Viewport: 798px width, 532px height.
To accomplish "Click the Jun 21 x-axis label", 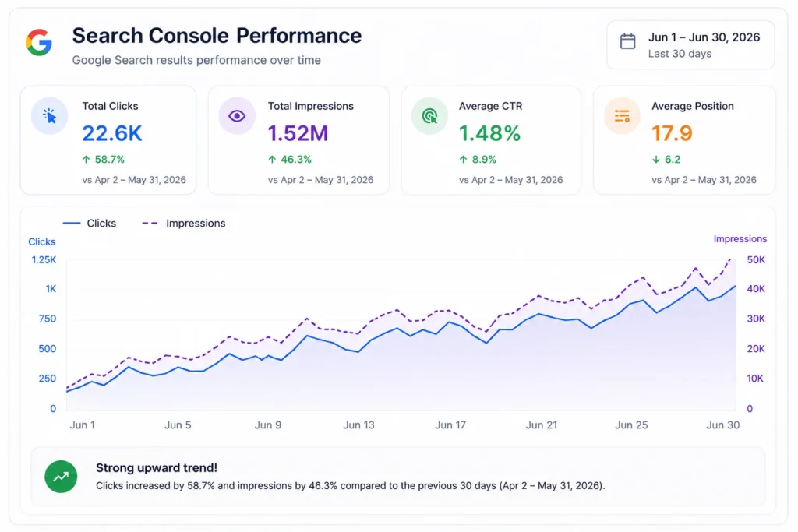I will [x=542, y=425].
